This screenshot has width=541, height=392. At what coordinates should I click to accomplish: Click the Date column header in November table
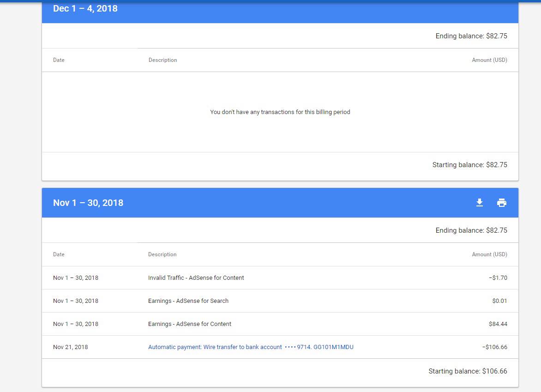coord(59,254)
